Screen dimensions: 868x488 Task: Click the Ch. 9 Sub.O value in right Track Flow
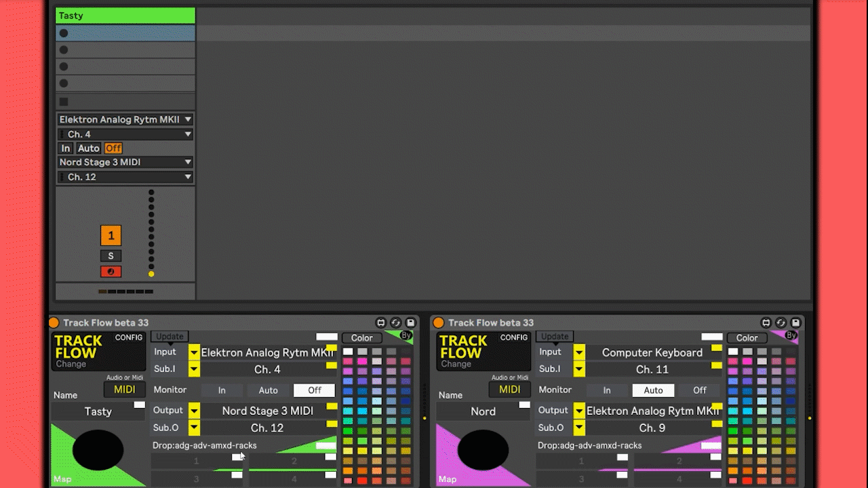pos(652,428)
